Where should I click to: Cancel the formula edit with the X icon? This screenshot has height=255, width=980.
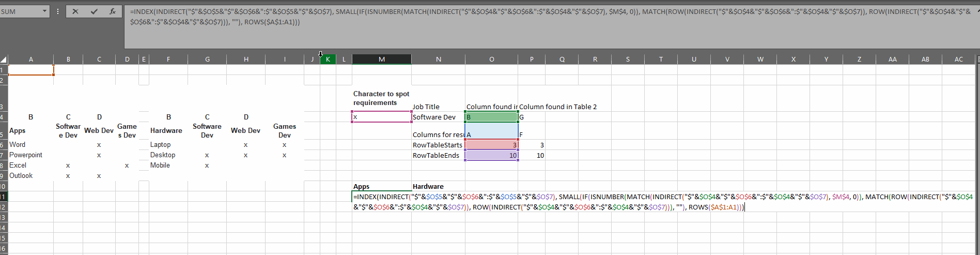[75, 11]
